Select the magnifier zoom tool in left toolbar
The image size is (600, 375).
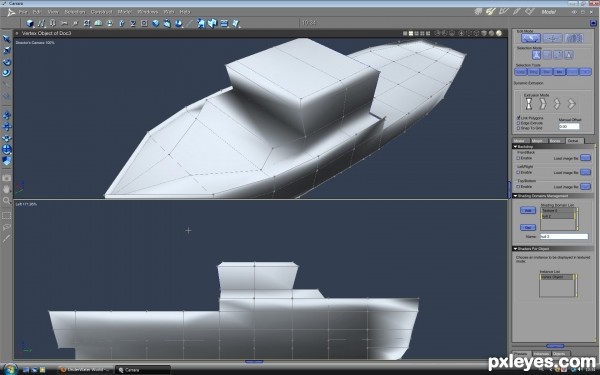[7, 200]
